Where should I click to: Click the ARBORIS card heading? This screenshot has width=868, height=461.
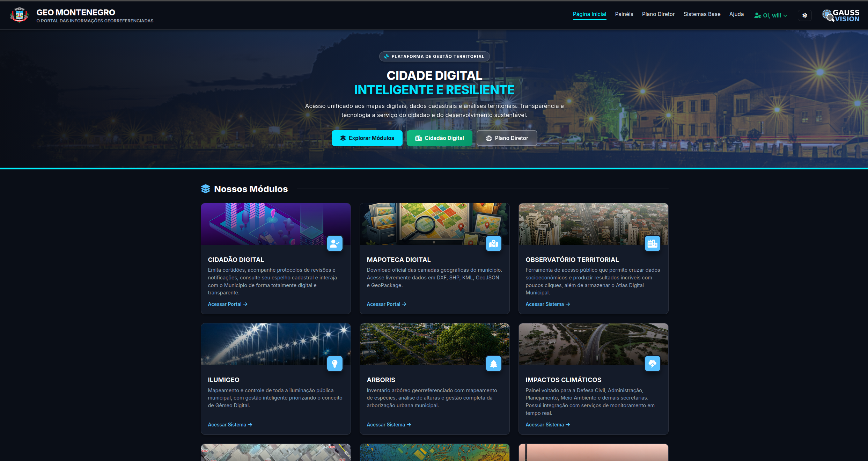tap(381, 380)
